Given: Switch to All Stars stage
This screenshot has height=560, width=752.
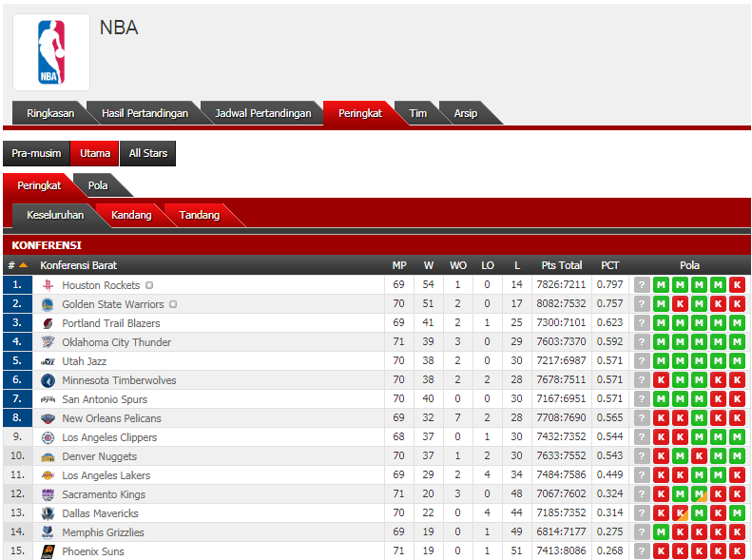Looking at the screenshot, I should (x=147, y=153).
